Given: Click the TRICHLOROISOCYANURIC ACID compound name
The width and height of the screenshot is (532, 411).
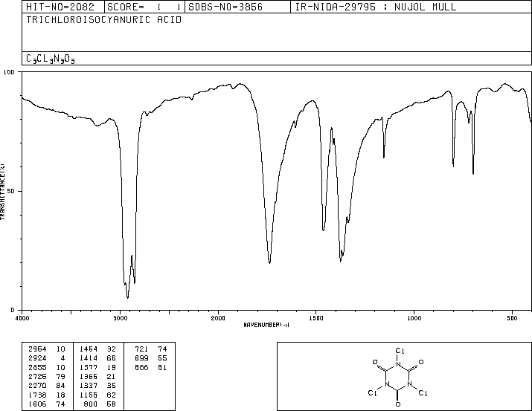Looking at the screenshot, I should tap(104, 19).
